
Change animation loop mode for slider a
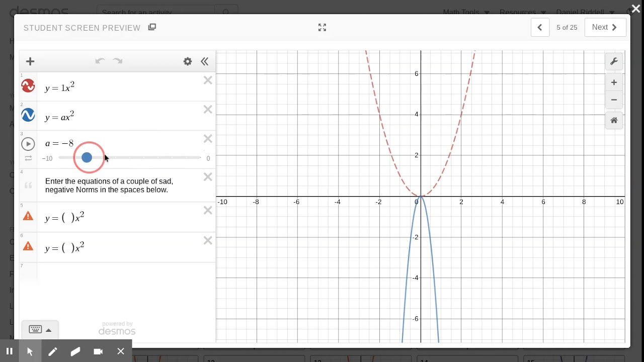coord(28,158)
